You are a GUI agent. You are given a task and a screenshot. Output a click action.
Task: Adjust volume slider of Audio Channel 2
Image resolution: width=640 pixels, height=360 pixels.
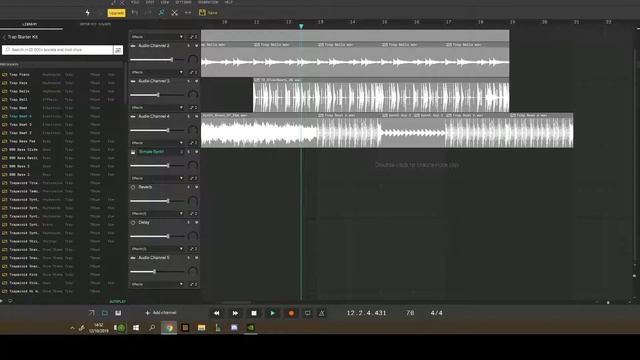tap(157, 60)
